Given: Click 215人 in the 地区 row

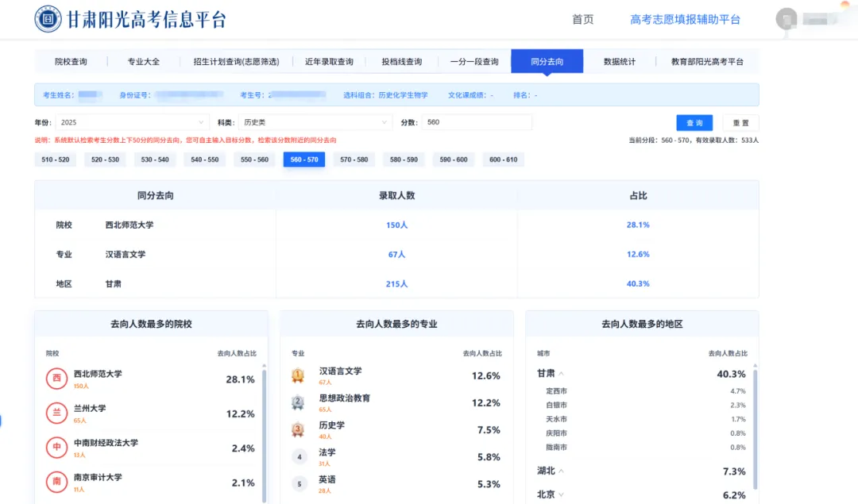Looking at the screenshot, I should [x=396, y=283].
